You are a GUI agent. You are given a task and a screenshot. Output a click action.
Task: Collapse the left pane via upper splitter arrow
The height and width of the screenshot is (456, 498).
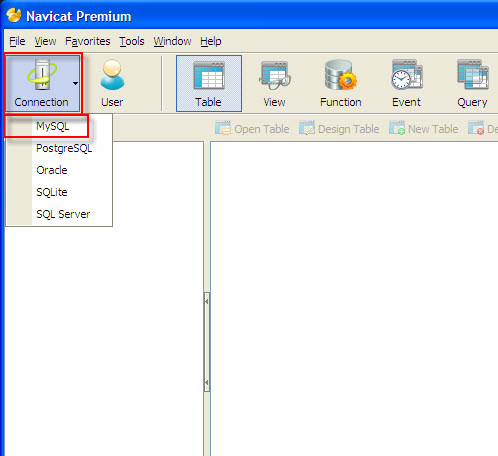click(x=207, y=301)
